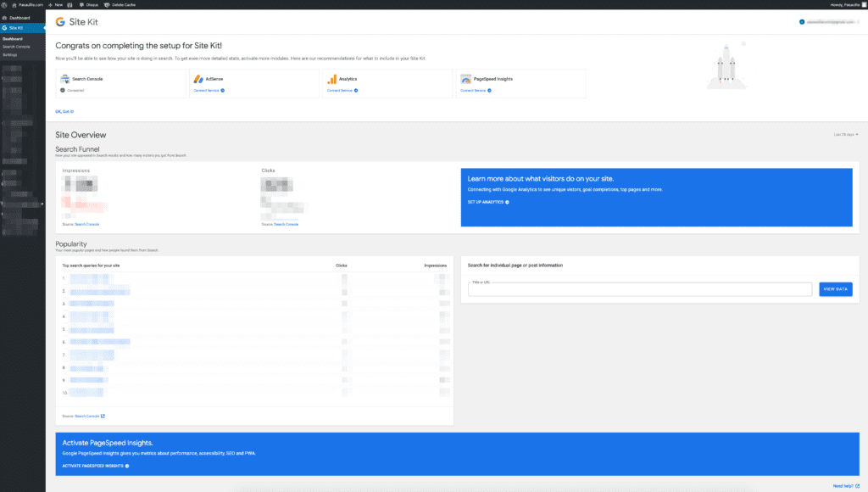Open Search Console source link below top queries

tap(89, 417)
